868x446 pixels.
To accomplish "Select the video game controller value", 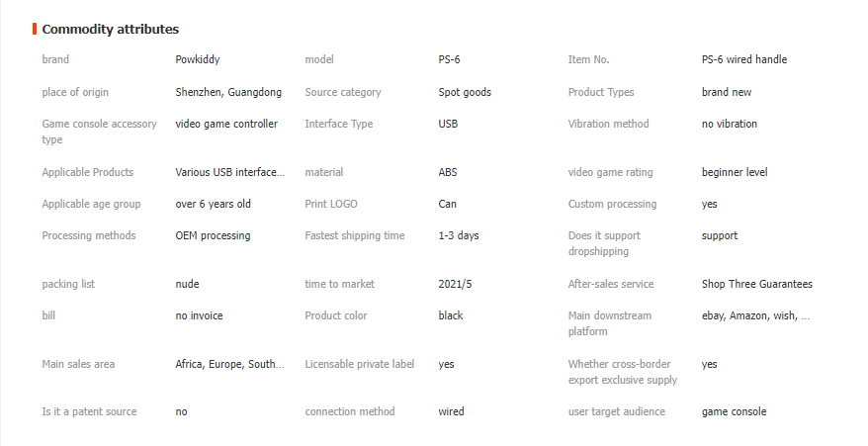I will click(226, 124).
